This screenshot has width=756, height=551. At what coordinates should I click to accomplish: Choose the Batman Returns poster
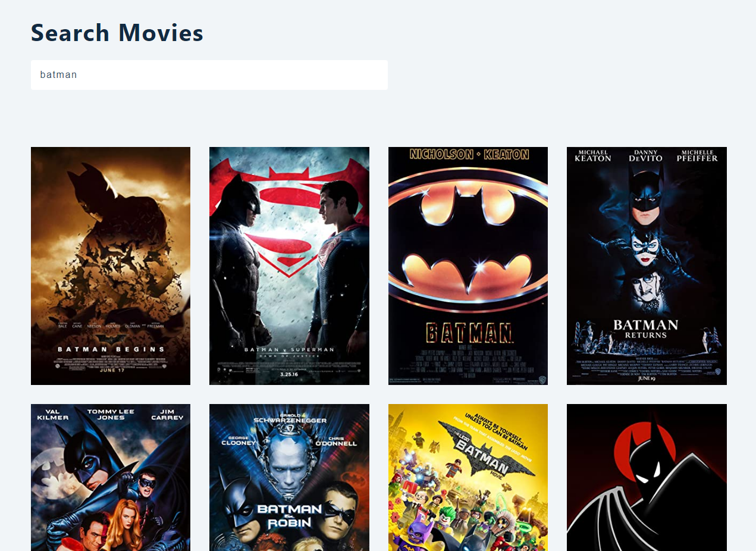(x=647, y=266)
